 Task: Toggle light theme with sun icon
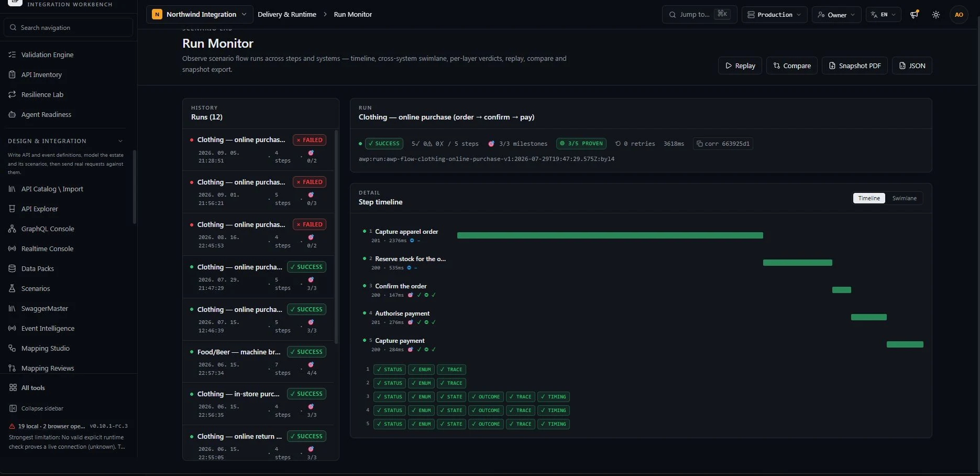(x=936, y=15)
